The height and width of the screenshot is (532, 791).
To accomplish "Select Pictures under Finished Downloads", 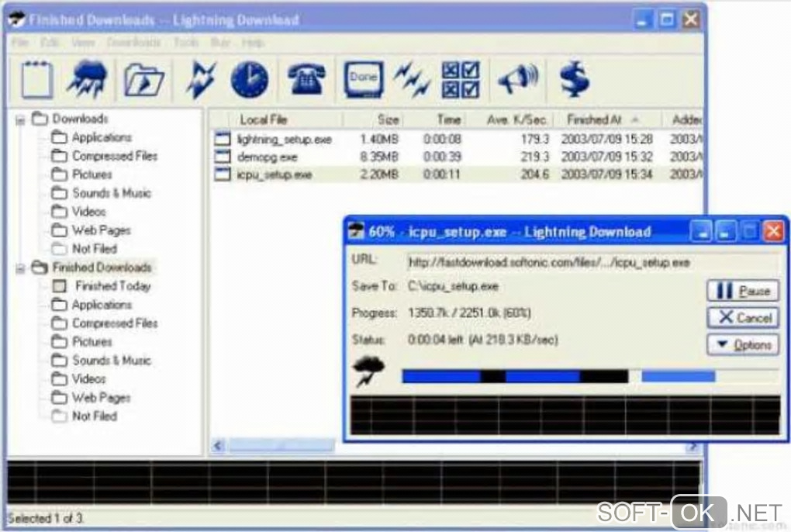I will point(81,342).
